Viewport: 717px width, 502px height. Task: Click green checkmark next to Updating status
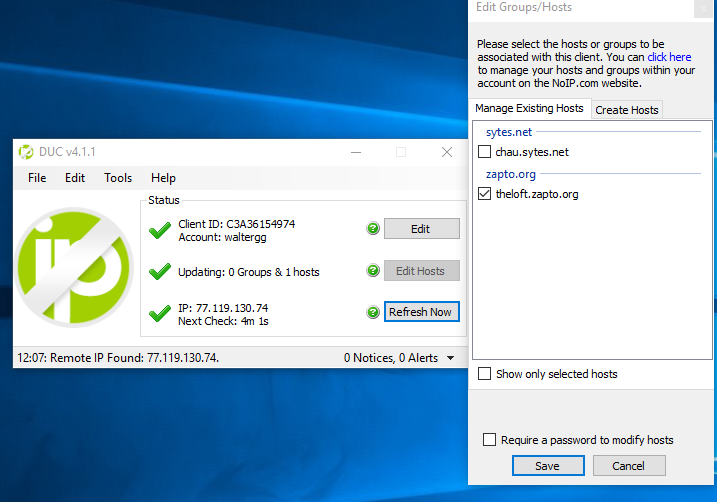click(160, 272)
